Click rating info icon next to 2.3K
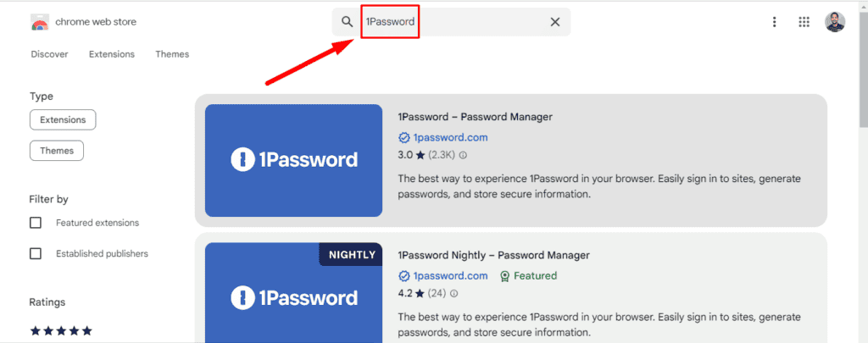 pos(463,155)
